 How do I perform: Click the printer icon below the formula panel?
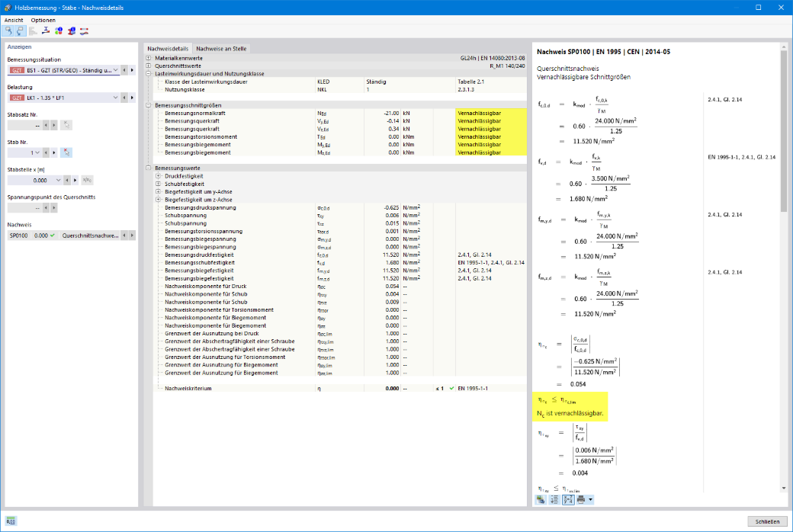(581, 500)
